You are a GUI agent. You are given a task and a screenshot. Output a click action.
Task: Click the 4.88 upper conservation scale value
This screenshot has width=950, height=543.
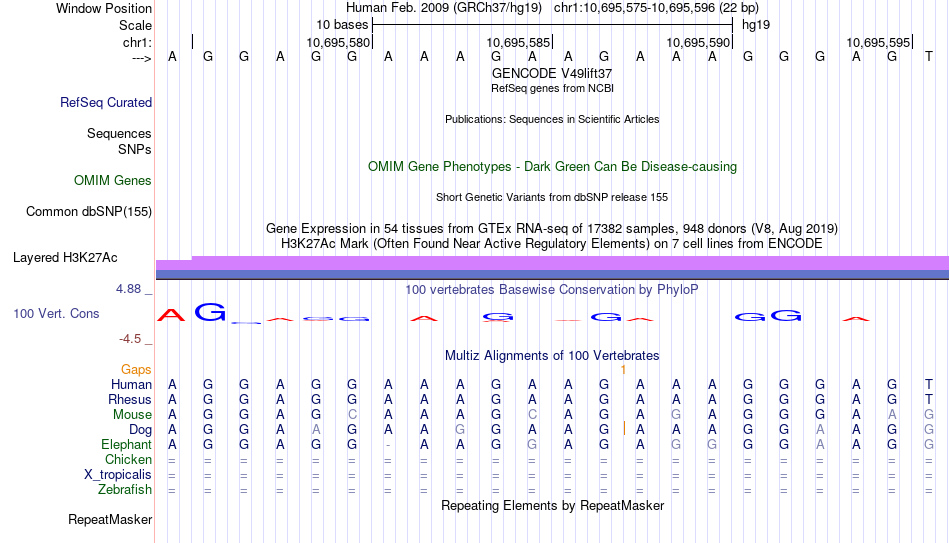pyautogui.click(x=128, y=289)
